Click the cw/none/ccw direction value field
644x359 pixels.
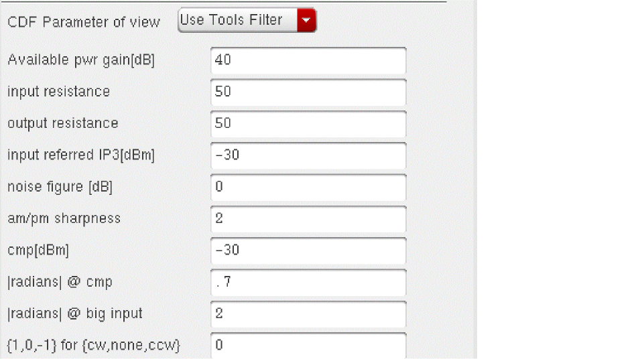(x=308, y=345)
